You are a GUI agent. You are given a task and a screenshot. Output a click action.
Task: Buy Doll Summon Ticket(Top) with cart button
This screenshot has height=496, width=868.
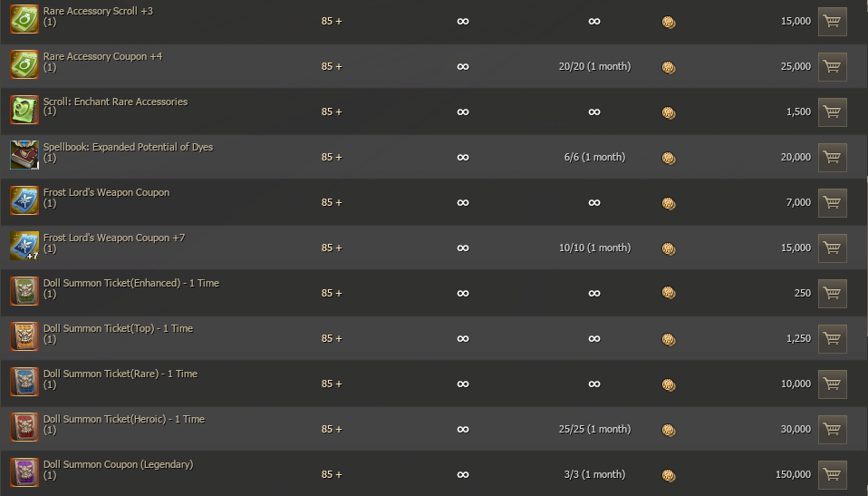click(832, 339)
